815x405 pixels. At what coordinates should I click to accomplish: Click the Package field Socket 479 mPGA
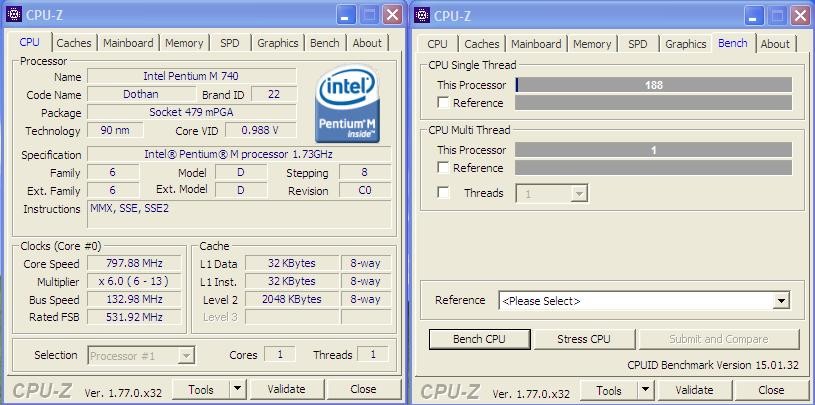192,112
